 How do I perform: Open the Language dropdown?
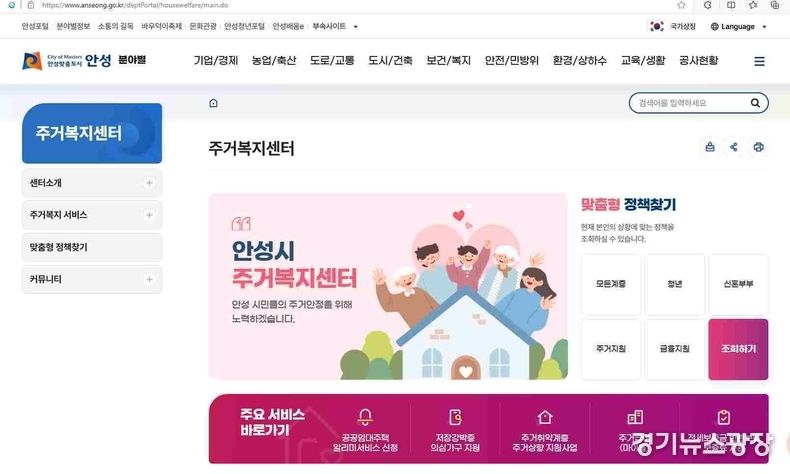(738, 27)
